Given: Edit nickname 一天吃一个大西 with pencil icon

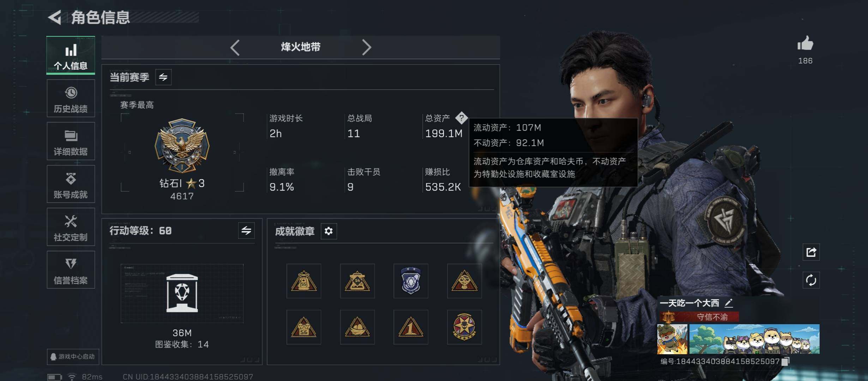Looking at the screenshot, I should [x=729, y=303].
